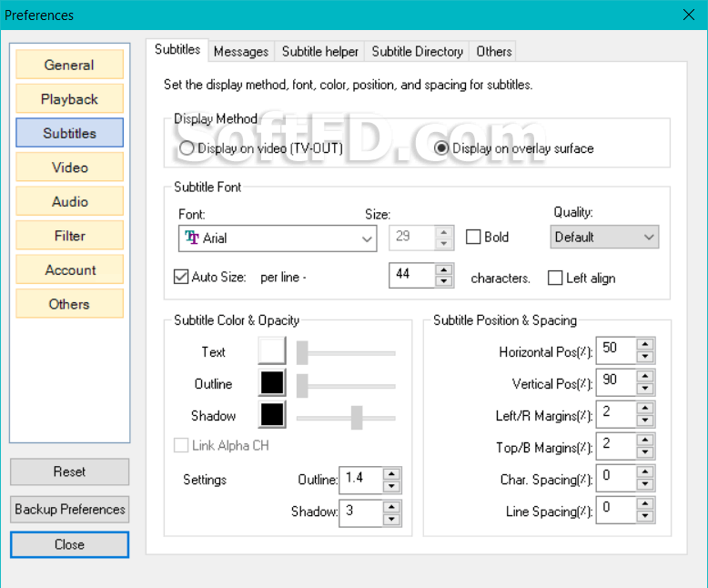Decrease Vertical Pos with down arrow
This screenshot has width=708, height=588.
tap(645, 388)
